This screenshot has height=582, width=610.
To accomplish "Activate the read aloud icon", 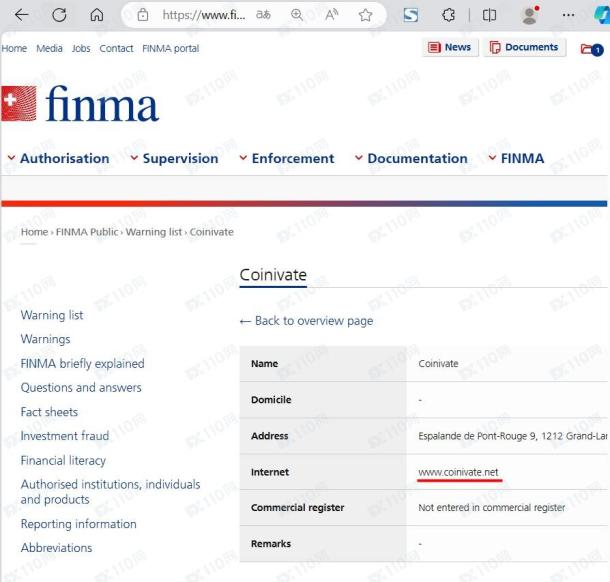I will pos(331,15).
